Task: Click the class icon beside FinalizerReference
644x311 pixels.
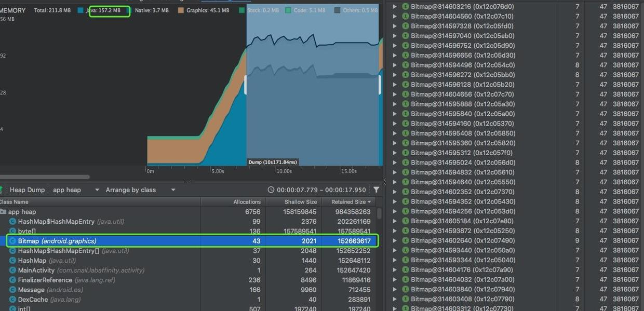Action: tap(13, 280)
